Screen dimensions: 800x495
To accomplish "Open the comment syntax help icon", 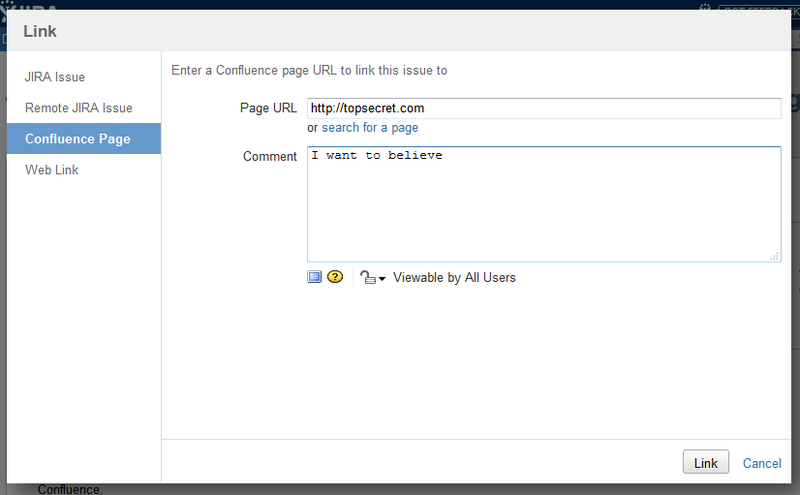I will [x=334, y=277].
